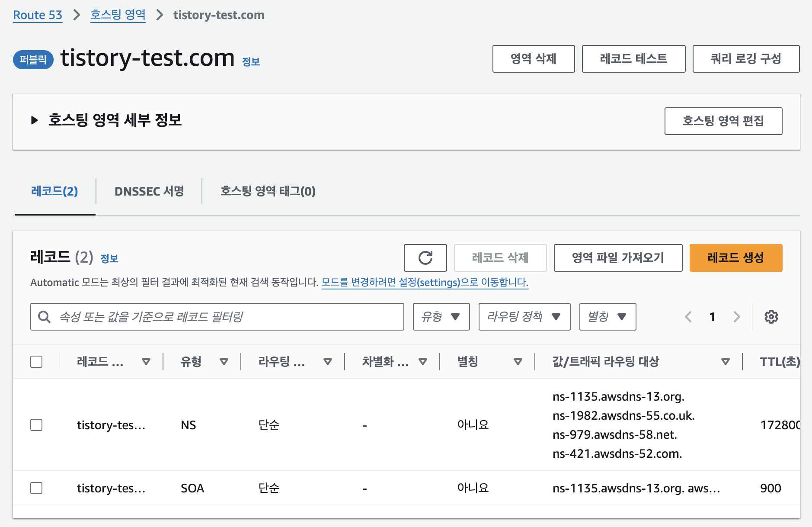Open 정보 link next to 레코드 (2)
812x527 pixels.
[109, 259]
